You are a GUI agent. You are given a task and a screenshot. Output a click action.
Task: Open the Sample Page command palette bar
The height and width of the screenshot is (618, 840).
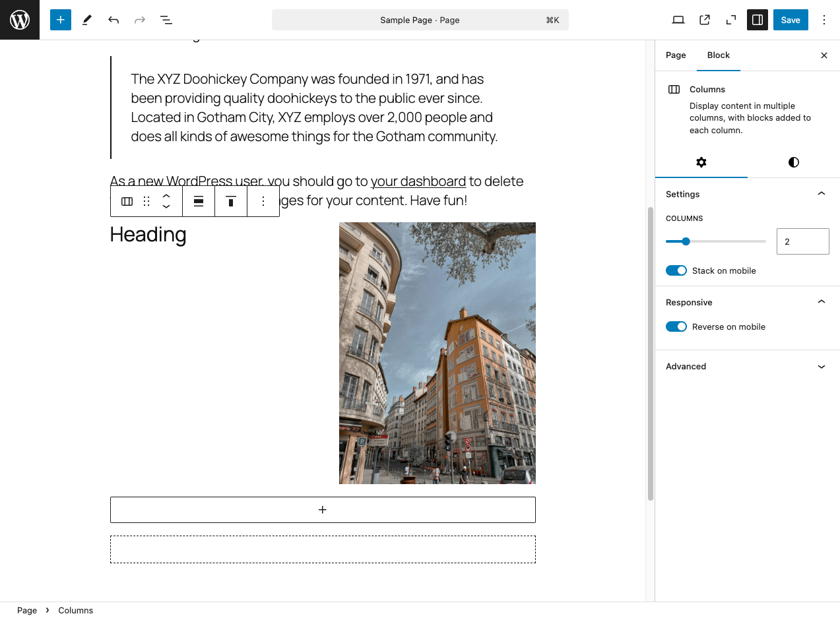click(x=420, y=20)
